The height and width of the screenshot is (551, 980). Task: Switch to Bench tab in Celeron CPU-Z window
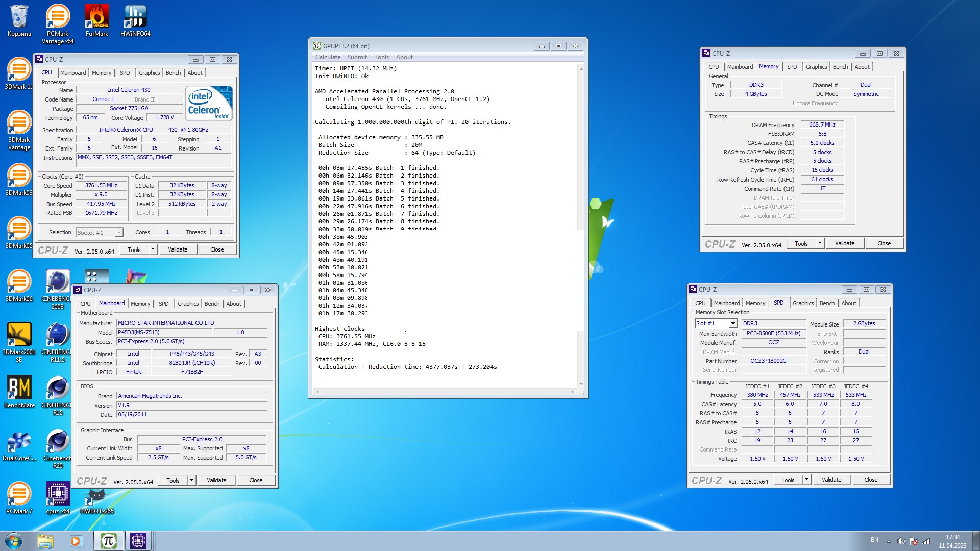click(173, 73)
